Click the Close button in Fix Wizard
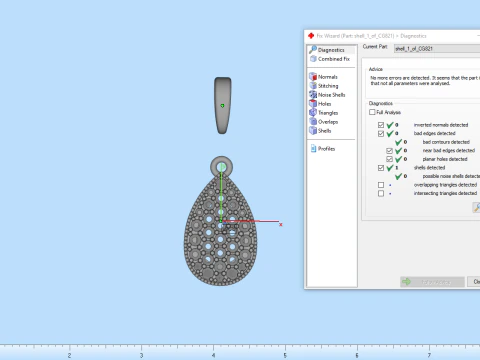Viewport: 480px width, 360px height. (474, 282)
